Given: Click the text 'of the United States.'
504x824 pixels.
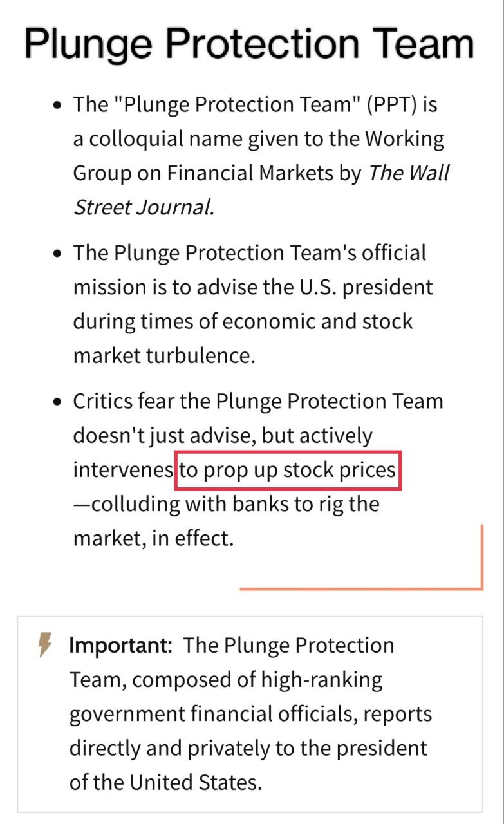Looking at the screenshot, I should click(166, 782).
